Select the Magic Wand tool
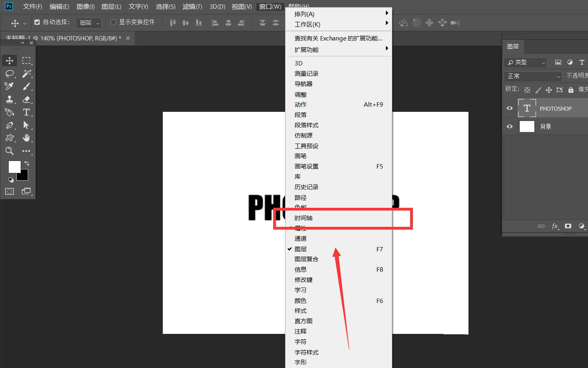The width and height of the screenshot is (588, 368). 26,74
